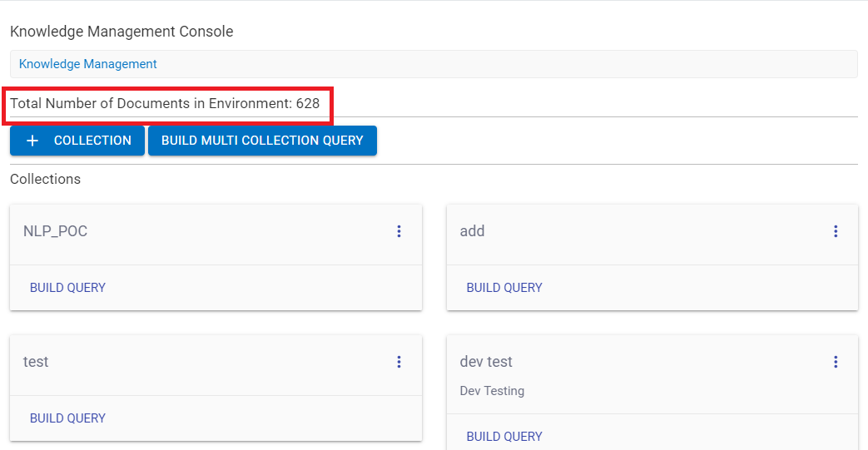The height and width of the screenshot is (450, 868).
Task: Click the add collection card title
Action: coord(472,231)
